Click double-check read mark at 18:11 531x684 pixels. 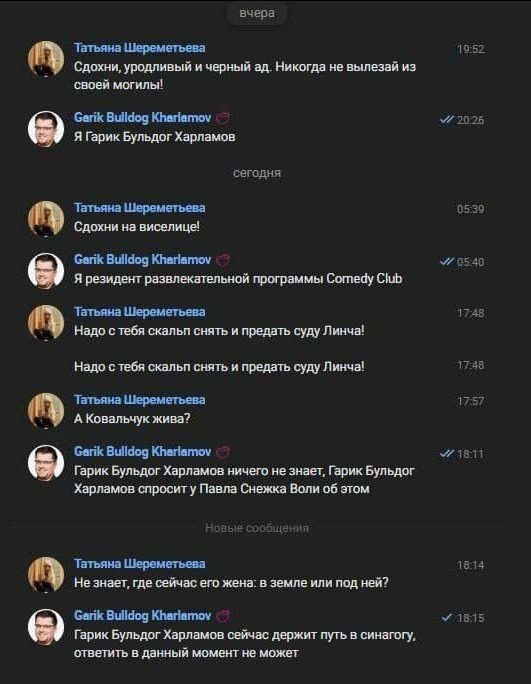(x=447, y=454)
